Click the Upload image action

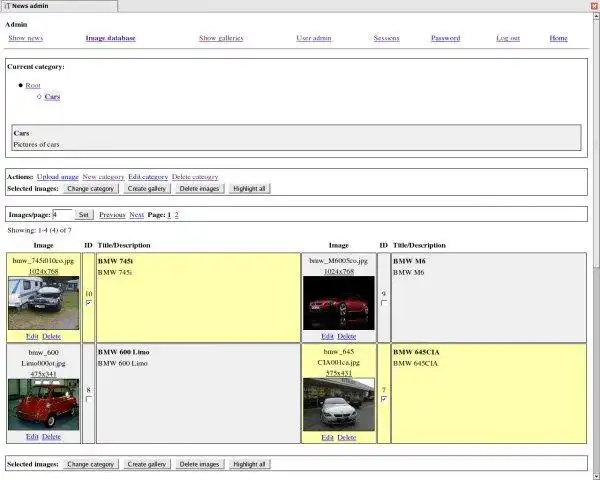(58, 177)
